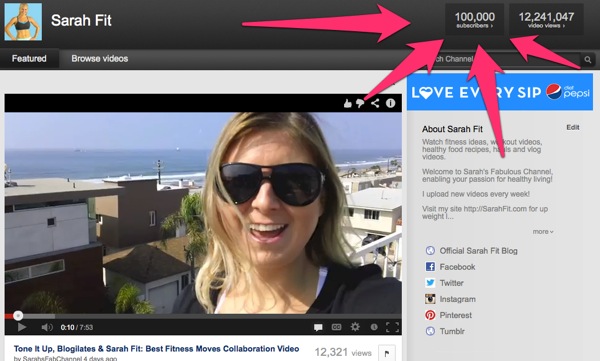
Task: Enter fullscreen with the fullscreen icon
Action: [x=392, y=327]
